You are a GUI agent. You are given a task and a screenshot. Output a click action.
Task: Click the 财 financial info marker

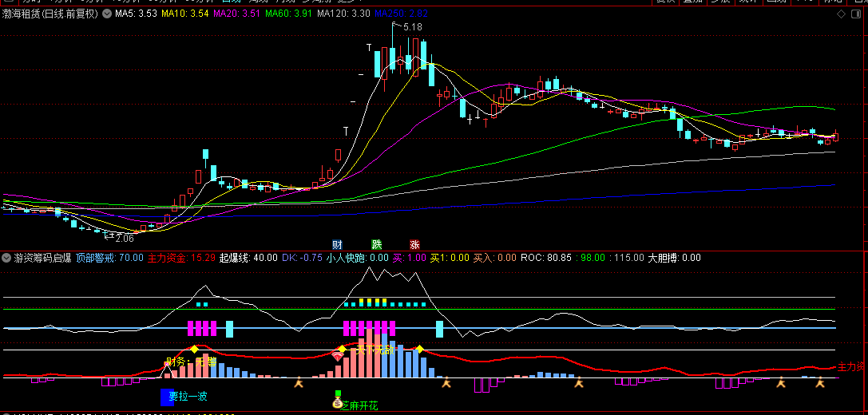pos(338,244)
